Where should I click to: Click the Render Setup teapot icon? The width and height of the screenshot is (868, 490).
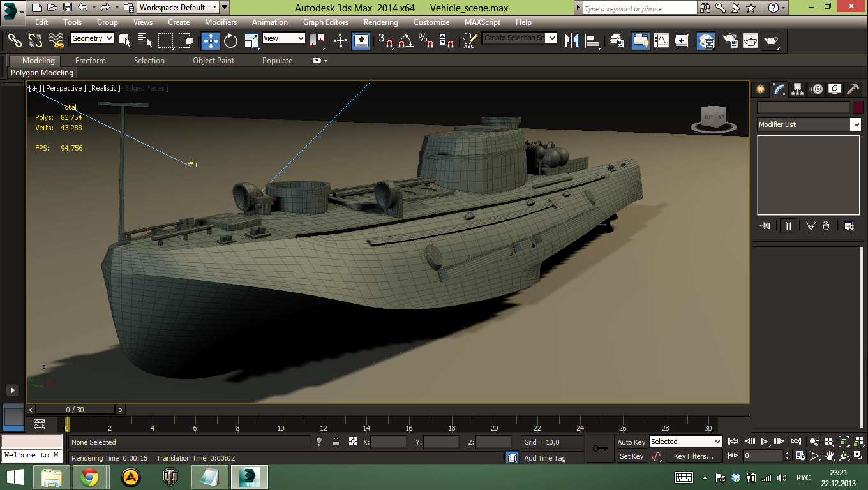(x=730, y=41)
